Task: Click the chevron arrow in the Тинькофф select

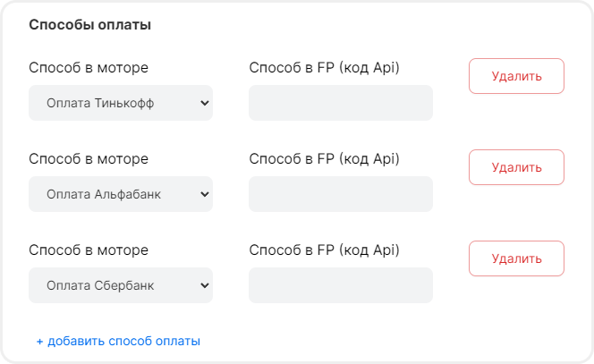Action: (204, 103)
